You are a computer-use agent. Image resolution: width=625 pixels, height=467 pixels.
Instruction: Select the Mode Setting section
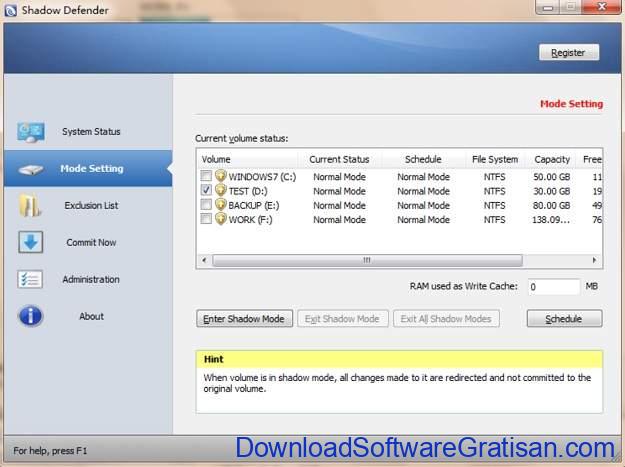click(x=88, y=169)
